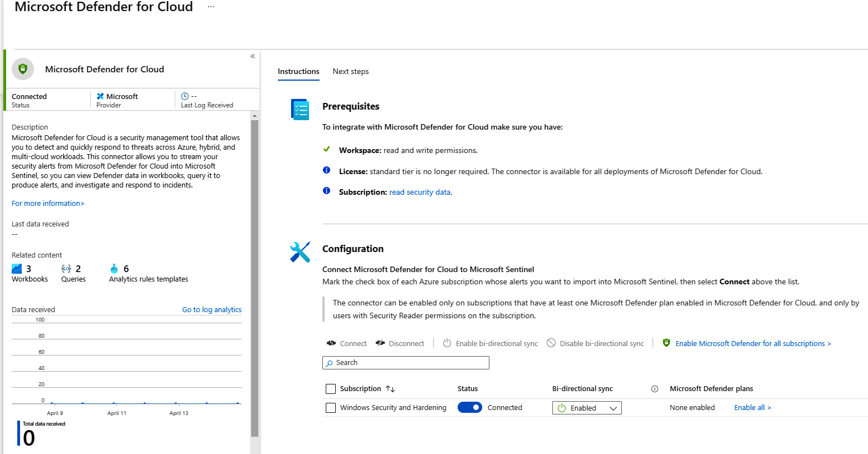Image resolution: width=868 pixels, height=454 pixels.
Task: Click '6' Analytics rules templates count
Action: [x=126, y=269]
